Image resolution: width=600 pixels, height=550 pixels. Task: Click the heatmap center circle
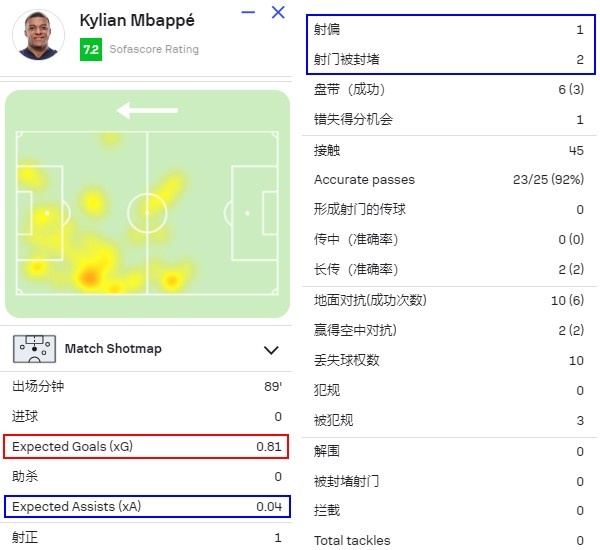pyautogui.click(x=147, y=213)
